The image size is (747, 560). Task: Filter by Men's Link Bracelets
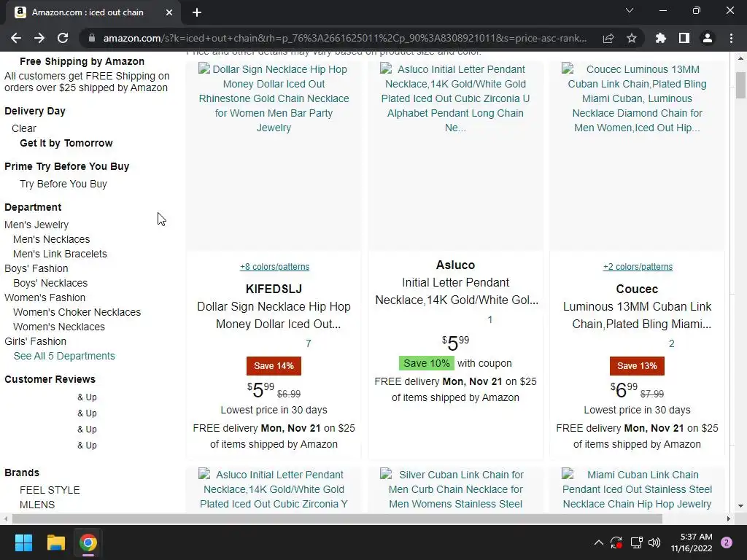click(x=60, y=254)
